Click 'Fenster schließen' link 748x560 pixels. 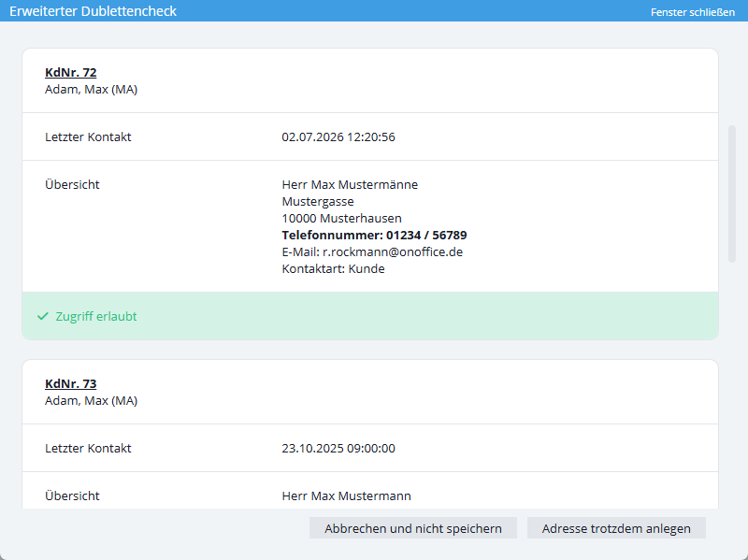point(692,12)
